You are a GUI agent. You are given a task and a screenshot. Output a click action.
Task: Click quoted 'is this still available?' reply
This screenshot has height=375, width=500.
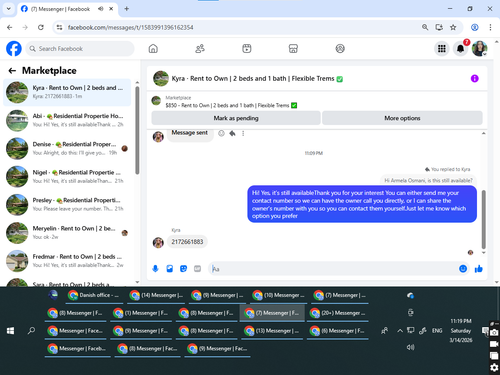tap(428, 180)
